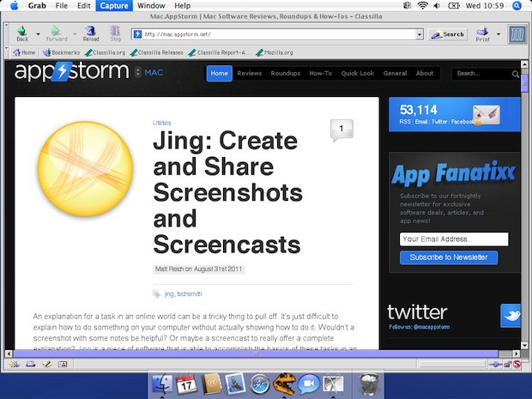Open Spotlight search icon

click(517, 5)
